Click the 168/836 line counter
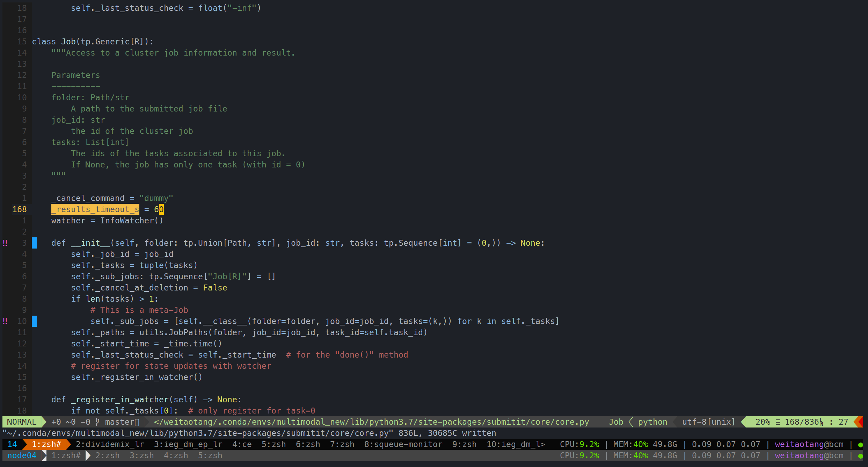Screen dimensions: 868x467 coord(804,422)
